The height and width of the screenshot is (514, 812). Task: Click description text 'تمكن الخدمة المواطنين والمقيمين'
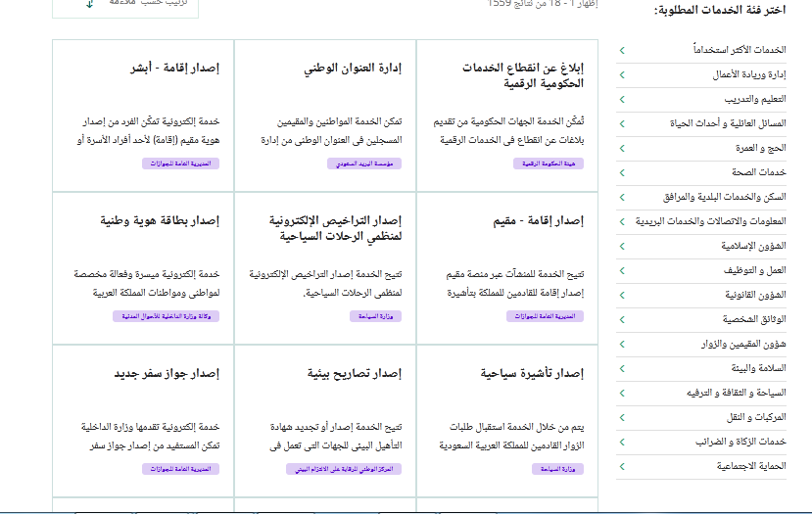[339, 121]
